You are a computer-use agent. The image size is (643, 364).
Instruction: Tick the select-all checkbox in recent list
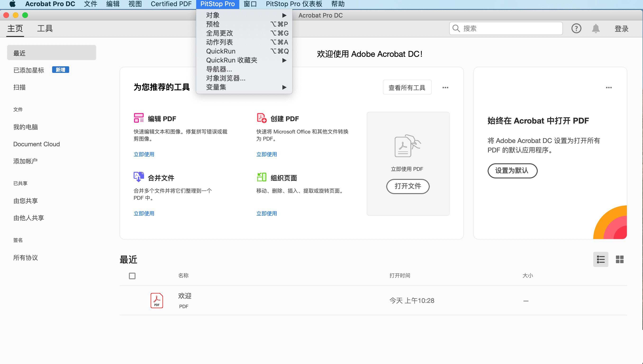pyautogui.click(x=132, y=276)
